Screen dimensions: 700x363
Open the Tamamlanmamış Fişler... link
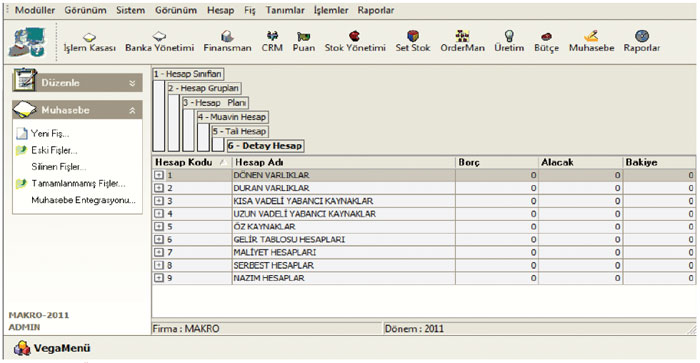pyautogui.click(x=78, y=184)
